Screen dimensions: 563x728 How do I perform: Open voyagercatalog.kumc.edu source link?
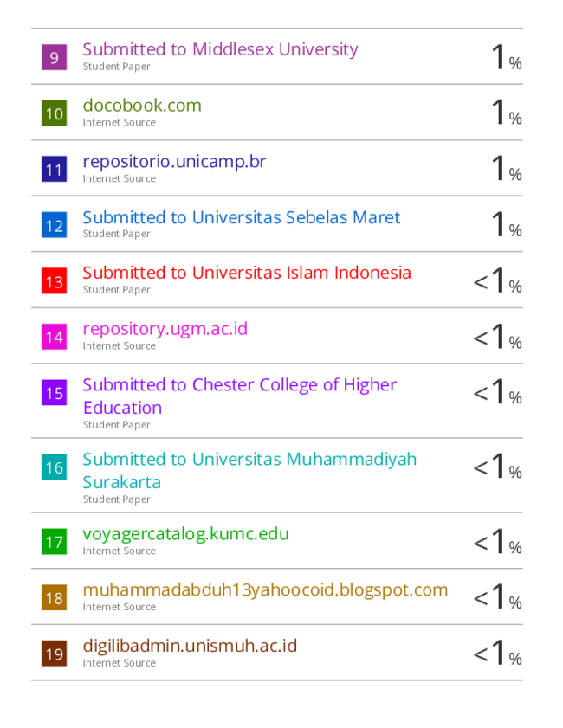click(x=185, y=534)
